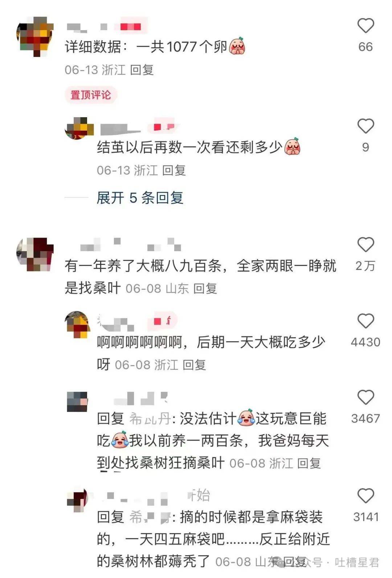This screenshot has height=578, width=392.
Task: Tap heart on the 2万 likes comment
Action: (x=366, y=245)
